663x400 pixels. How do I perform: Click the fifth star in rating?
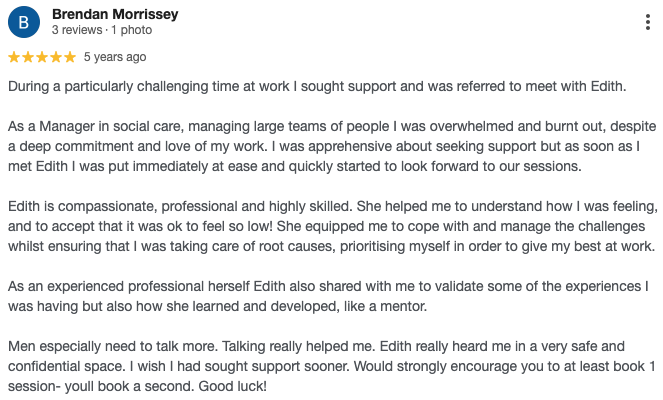point(69,57)
